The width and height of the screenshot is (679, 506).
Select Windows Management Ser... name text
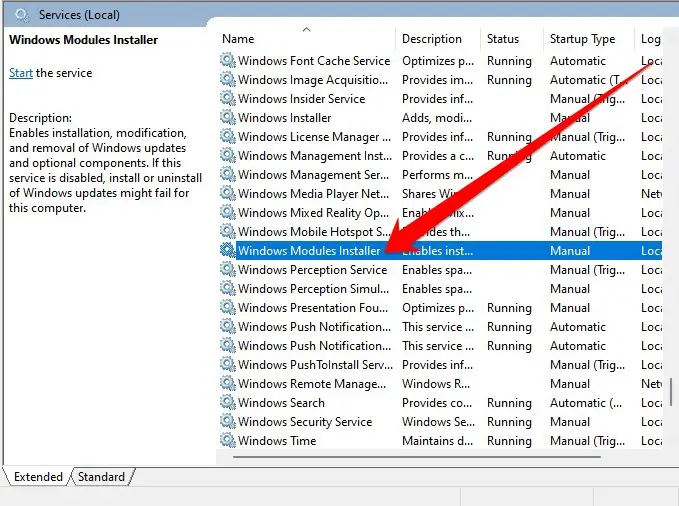(x=313, y=175)
